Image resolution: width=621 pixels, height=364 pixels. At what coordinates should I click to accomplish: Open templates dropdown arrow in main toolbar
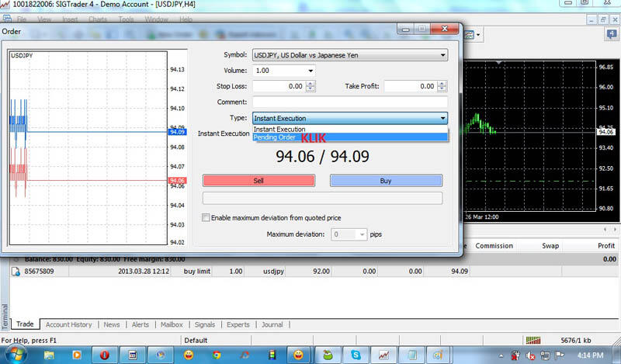coord(478,35)
